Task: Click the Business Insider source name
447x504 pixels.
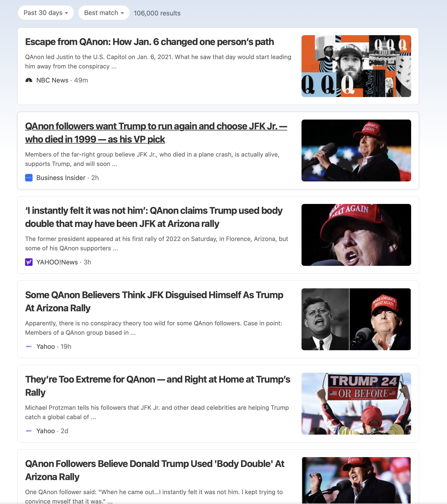Action: (61, 178)
